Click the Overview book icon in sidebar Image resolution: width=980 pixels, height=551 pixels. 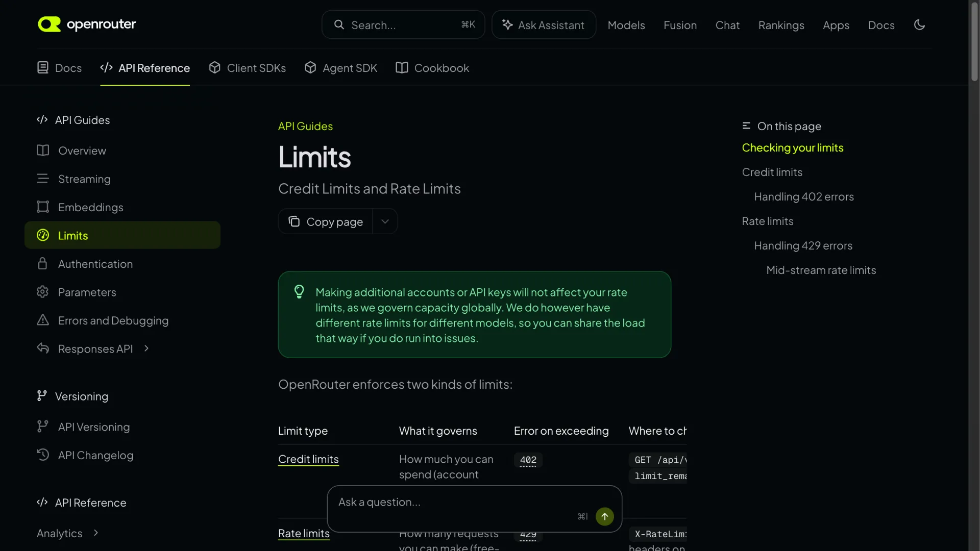click(43, 151)
